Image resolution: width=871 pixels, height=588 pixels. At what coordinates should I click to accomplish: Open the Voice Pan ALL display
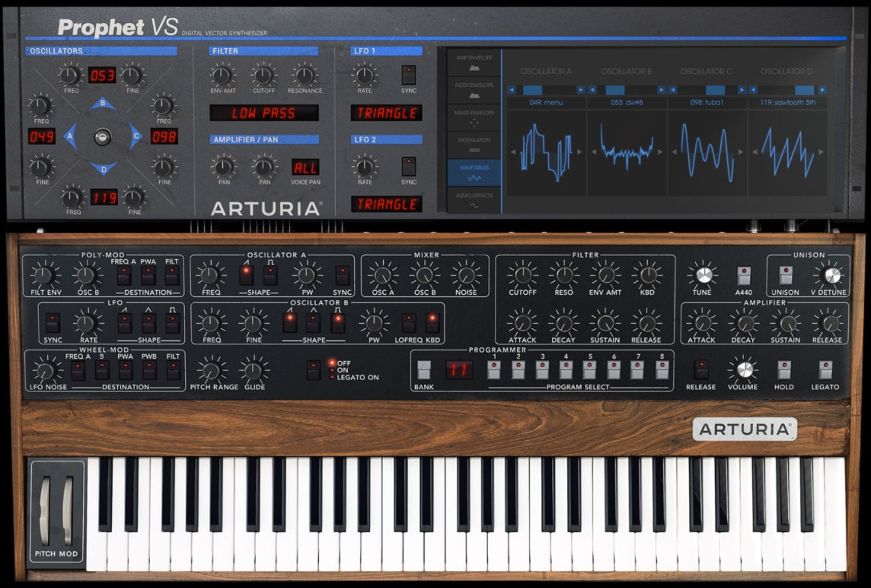306,167
